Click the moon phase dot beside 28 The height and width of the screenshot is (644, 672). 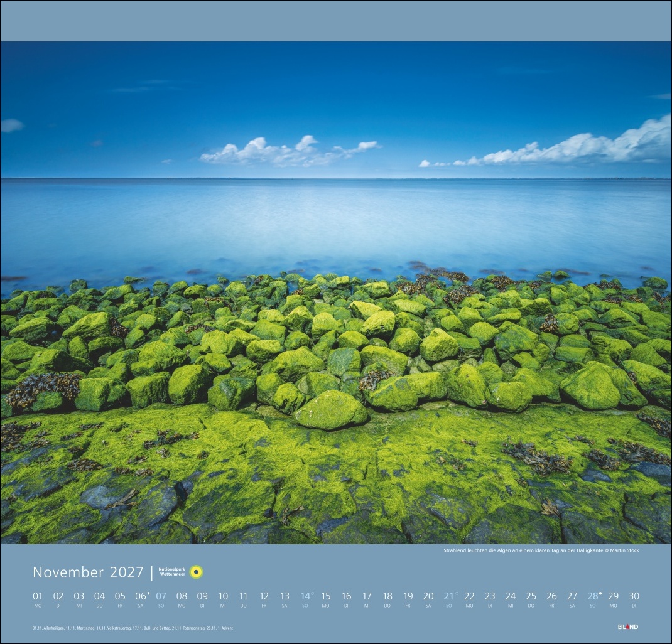pos(600,592)
